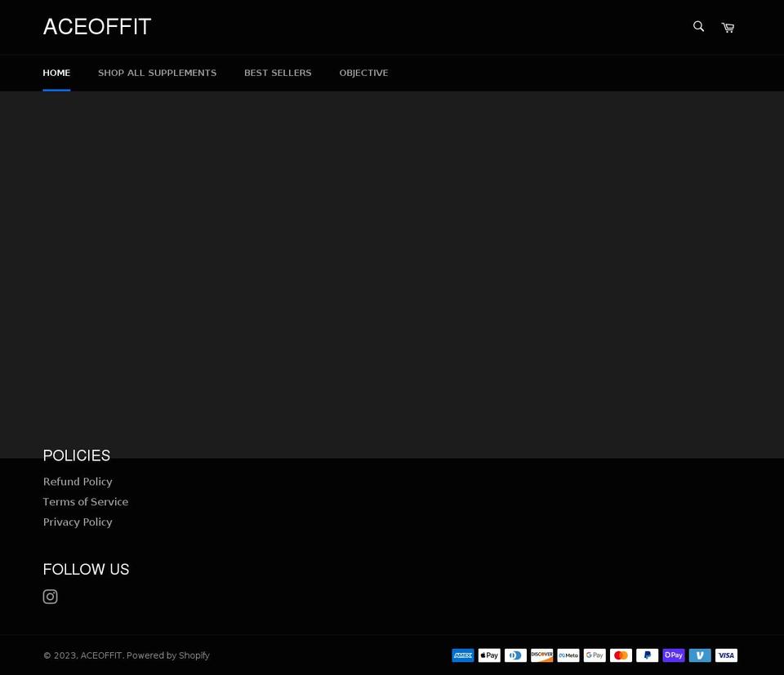Click the Mastercard payment icon

[x=621, y=655]
